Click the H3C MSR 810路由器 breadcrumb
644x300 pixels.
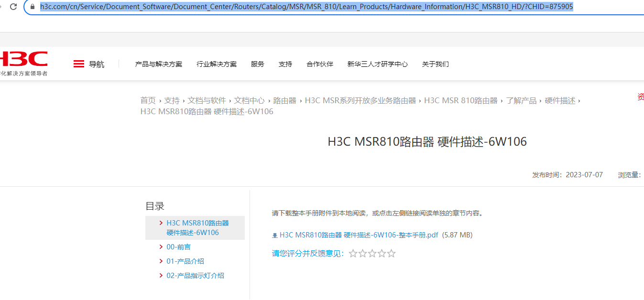tap(461, 100)
